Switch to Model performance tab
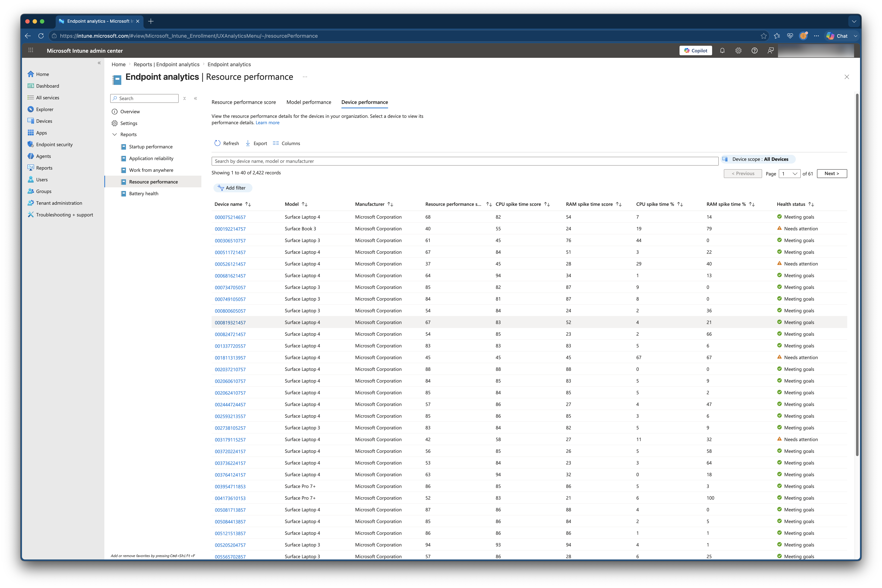882x588 pixels. (x=309, y=102)
